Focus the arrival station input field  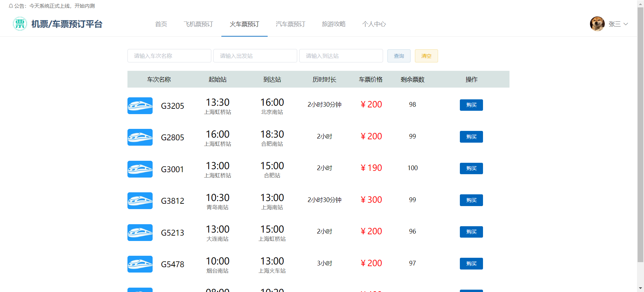(341, 56)
